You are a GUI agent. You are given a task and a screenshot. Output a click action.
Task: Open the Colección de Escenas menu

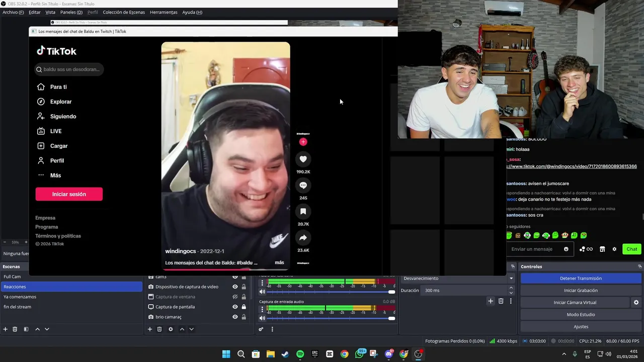tap(124, 12)
